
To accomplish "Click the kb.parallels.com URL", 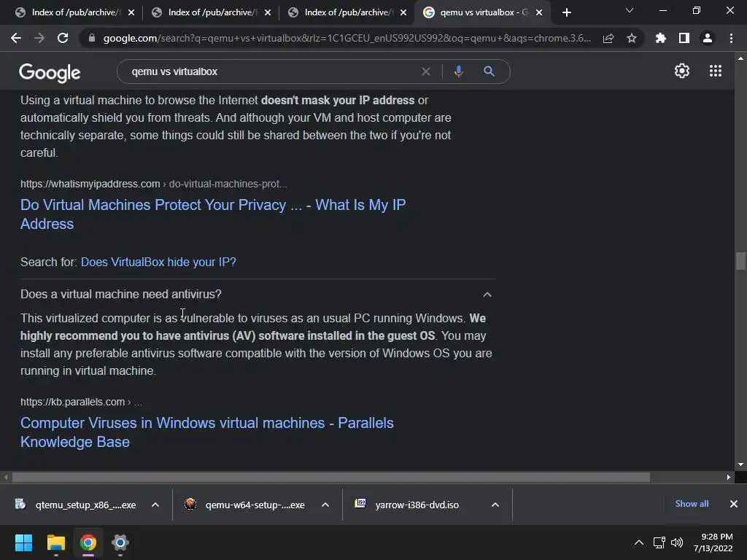I will click(x=81, y=402).
